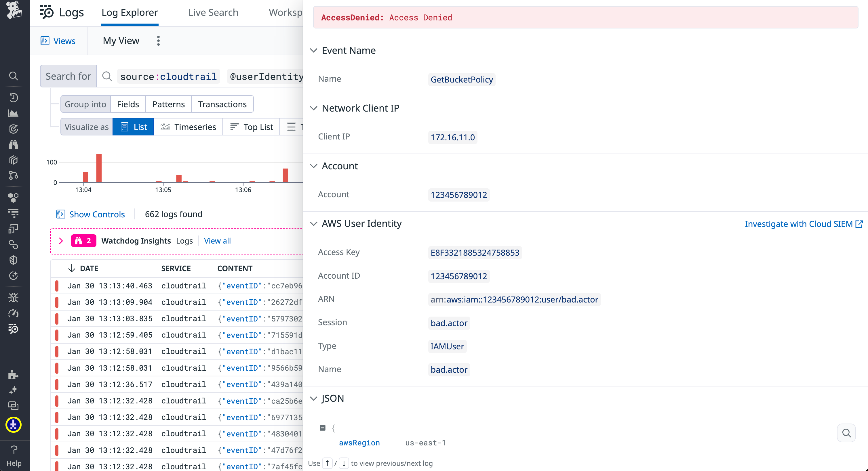868x471 pixels.
Task: Open Watchdog via the binoculars sidebar icon
Action: coord(14,144)
